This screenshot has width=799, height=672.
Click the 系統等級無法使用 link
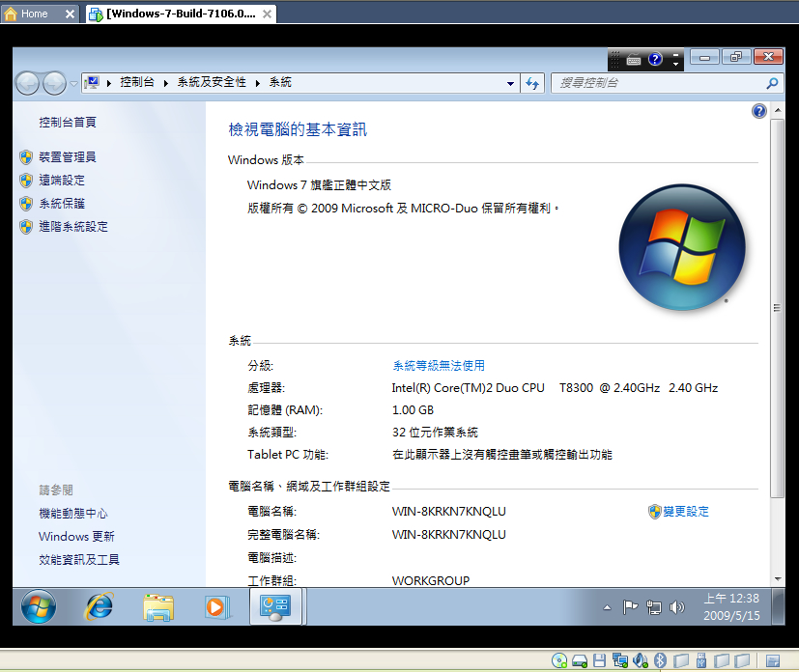tap(439, 366)
